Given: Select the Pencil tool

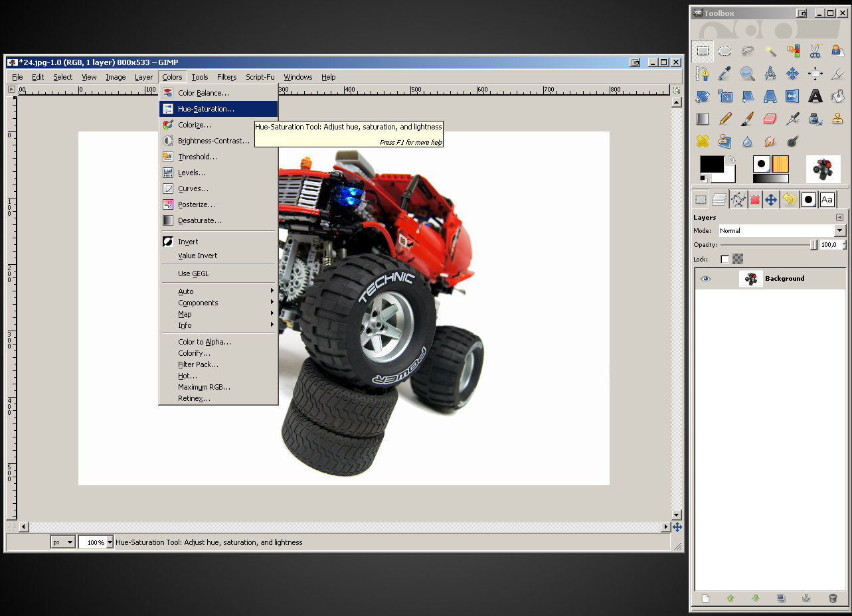Looking at the screenshot, I should [725, 118].
